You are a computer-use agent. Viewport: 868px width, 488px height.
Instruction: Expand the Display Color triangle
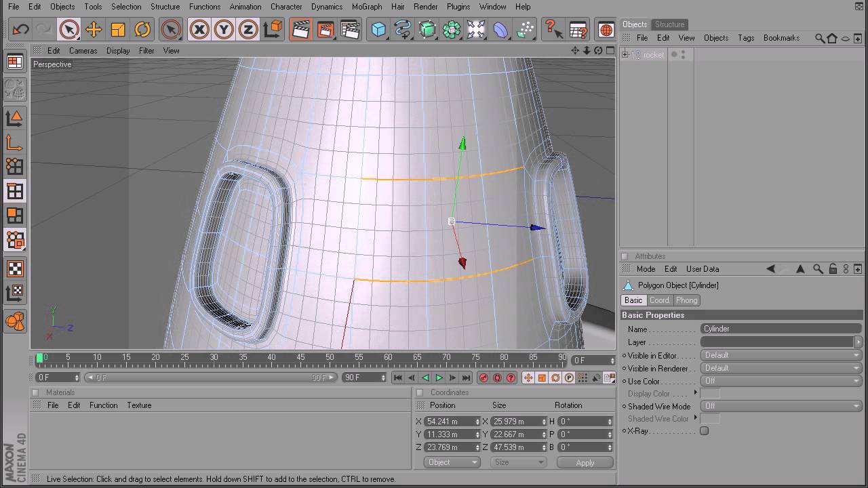(695, 393)
